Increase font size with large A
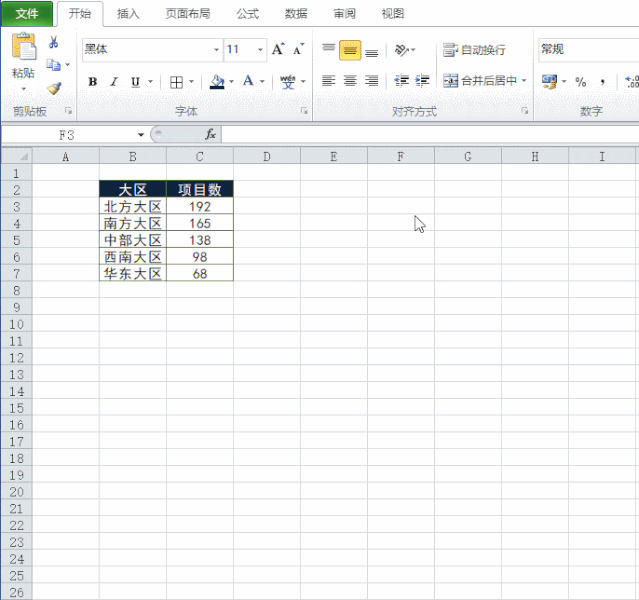 278,49
